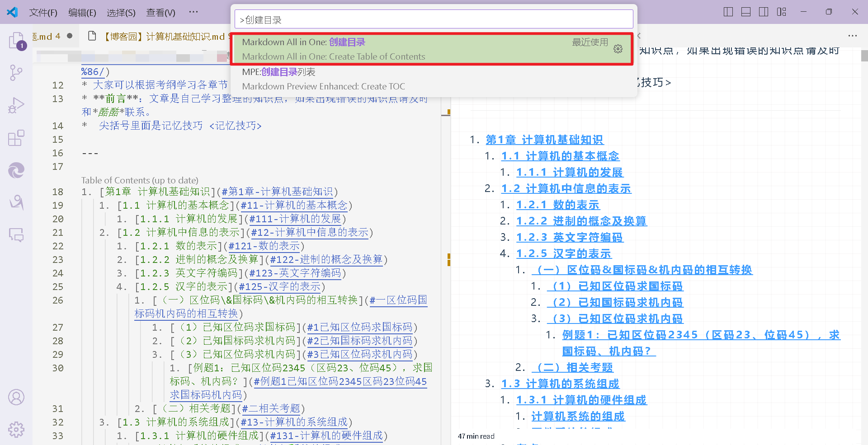Open the Manage gear in activity bar
The image size is (868, 445).
pos(16,430)
